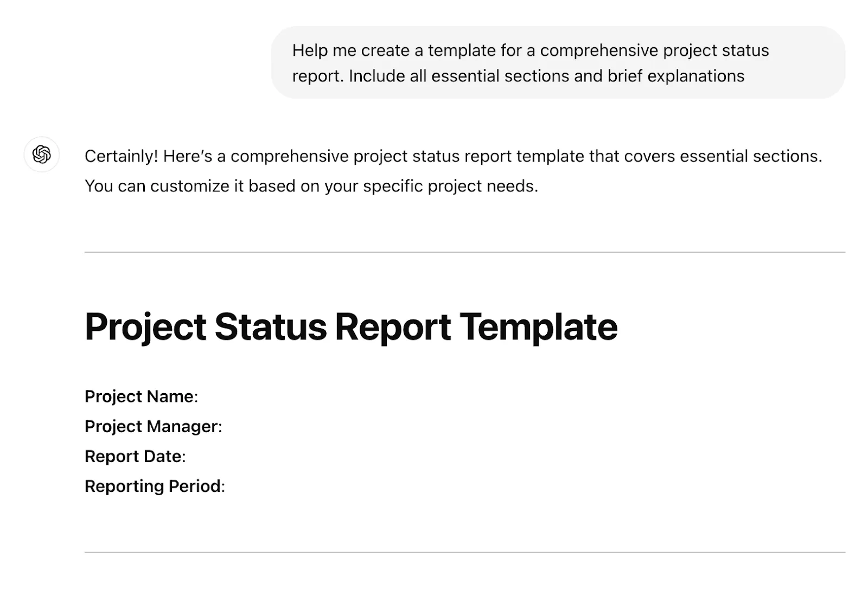
Task: Click "specific project needs." in the reply
Action: [451, 186]
